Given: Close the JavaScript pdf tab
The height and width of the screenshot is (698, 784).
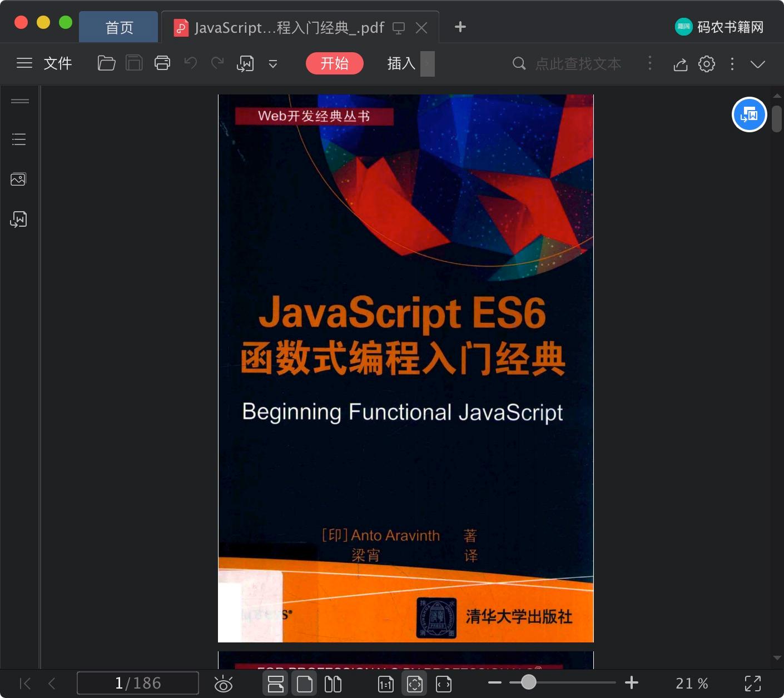Looking at the screenshot, I should [422, 28].
